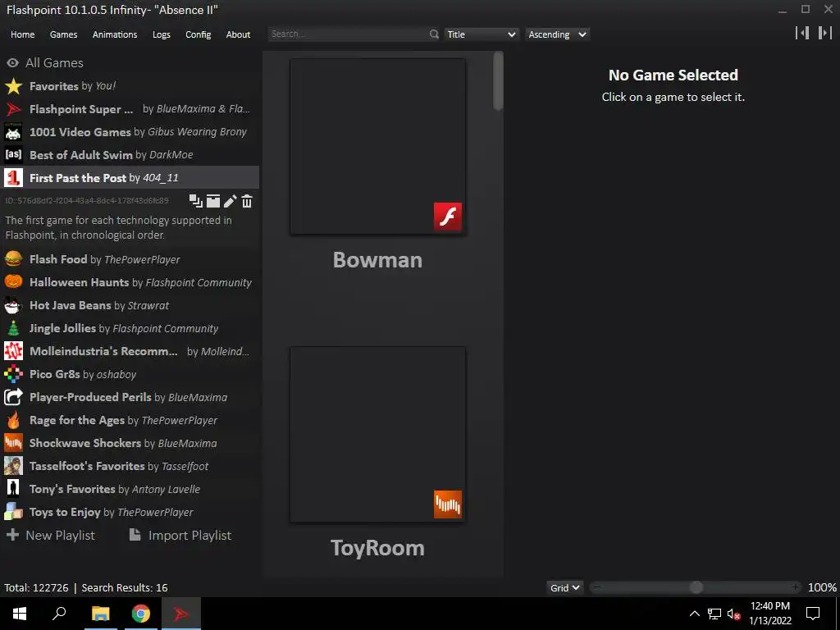Image resolution: width=840 pixels, height=630 pixels.
Task: Click the Flashpoint Super playlist red arrow icon
Action: click(13, 109)
